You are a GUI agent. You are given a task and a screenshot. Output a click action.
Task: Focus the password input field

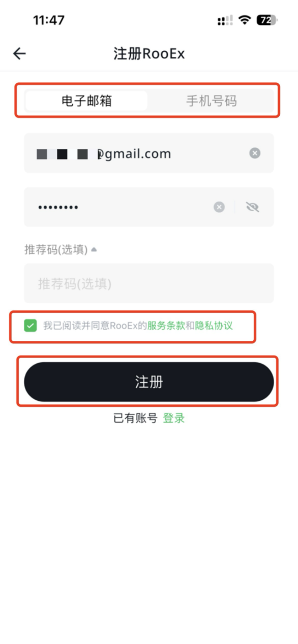tap(149, 207)
